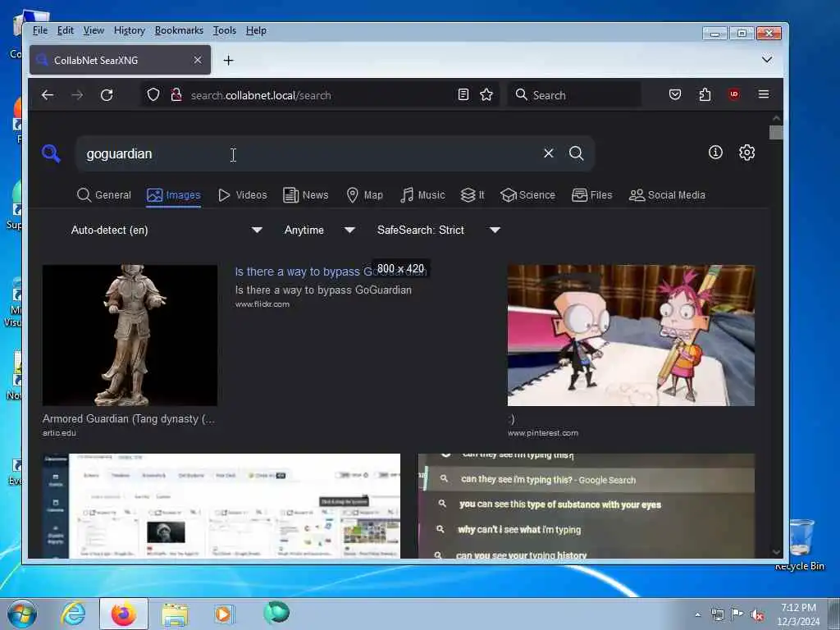Launch Windows Media Player from taskbar
Screen dimensions: 840x630
pos(223,614)
